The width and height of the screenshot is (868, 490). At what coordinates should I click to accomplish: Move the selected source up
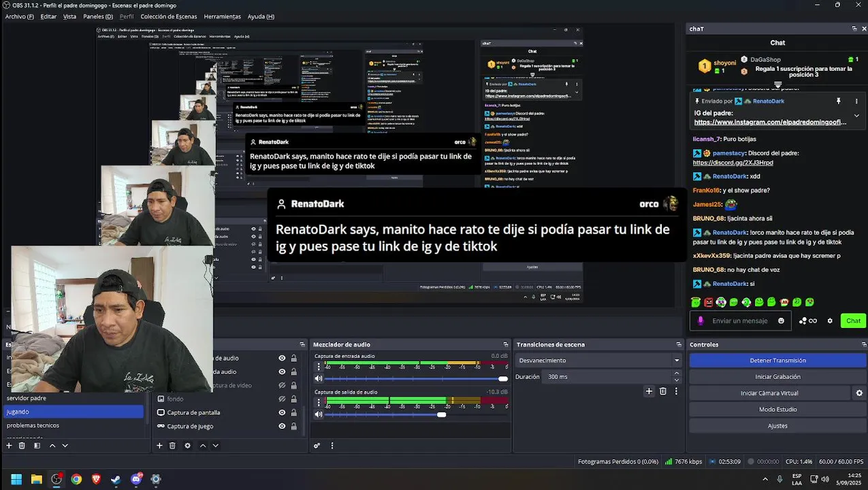point(203,446)
